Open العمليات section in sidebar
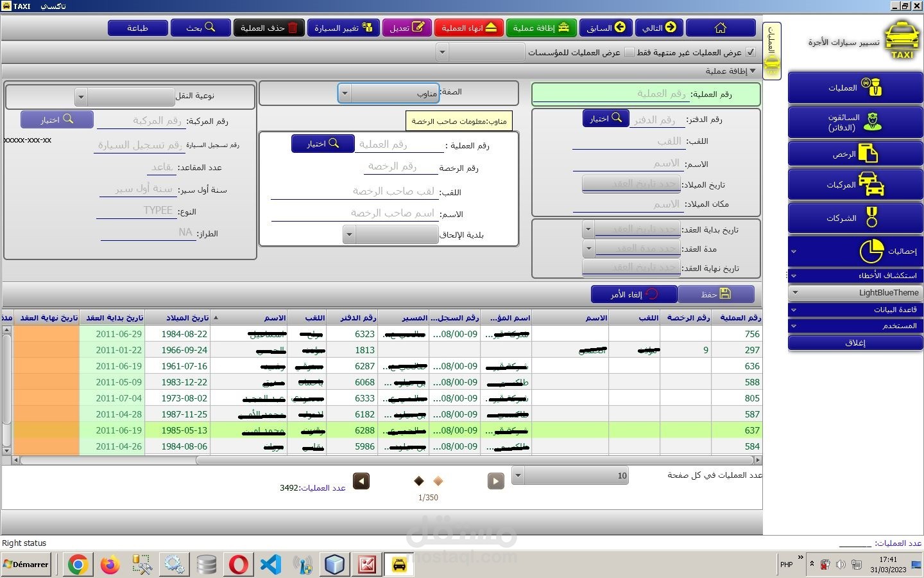The image size is (924, 578). point(855,87)
